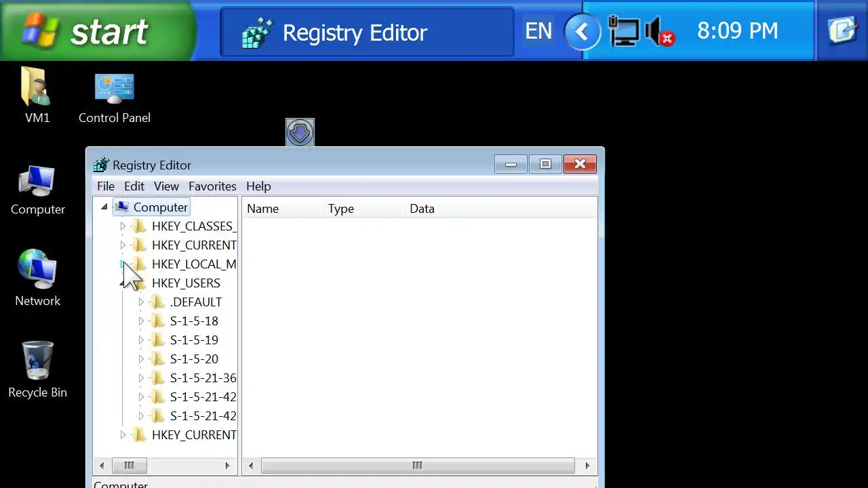This screenshot has height=488, width=868.
Task: Select the HKEY_CLASSES_ key label
Action: coord(194,226)
